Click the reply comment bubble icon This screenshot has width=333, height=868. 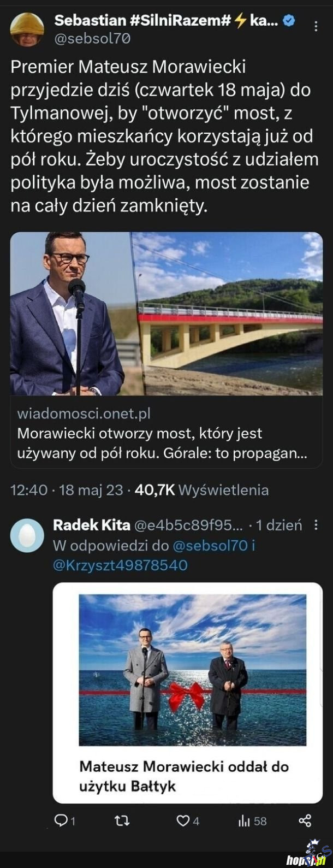[61, 820]
